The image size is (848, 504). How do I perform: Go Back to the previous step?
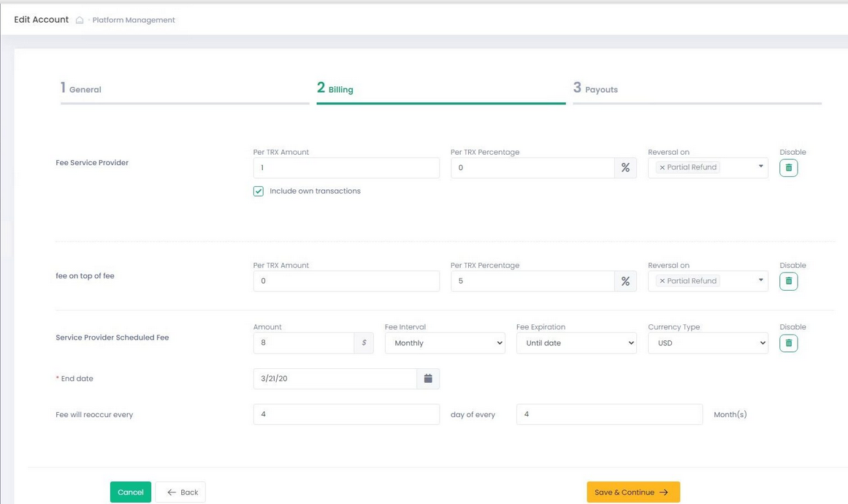point(180,492)
